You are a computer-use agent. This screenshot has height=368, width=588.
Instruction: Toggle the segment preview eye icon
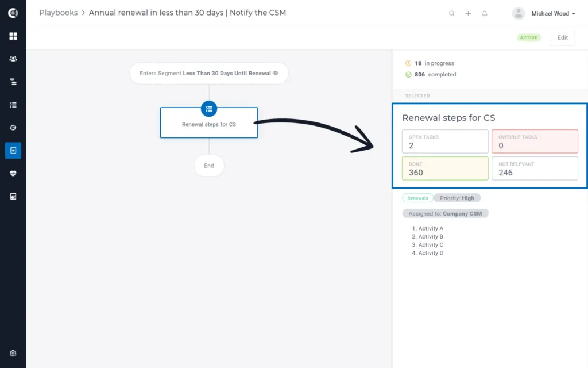pos(276,73)
